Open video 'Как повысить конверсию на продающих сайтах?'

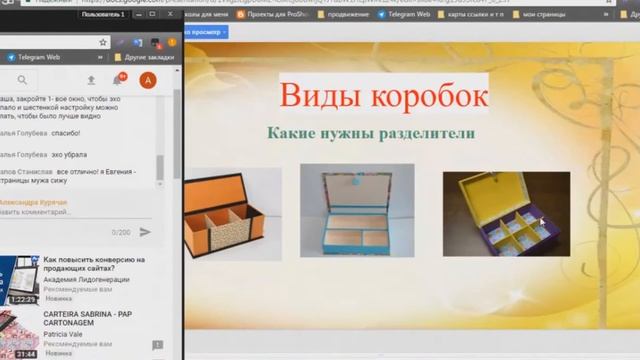click(94, 264)
